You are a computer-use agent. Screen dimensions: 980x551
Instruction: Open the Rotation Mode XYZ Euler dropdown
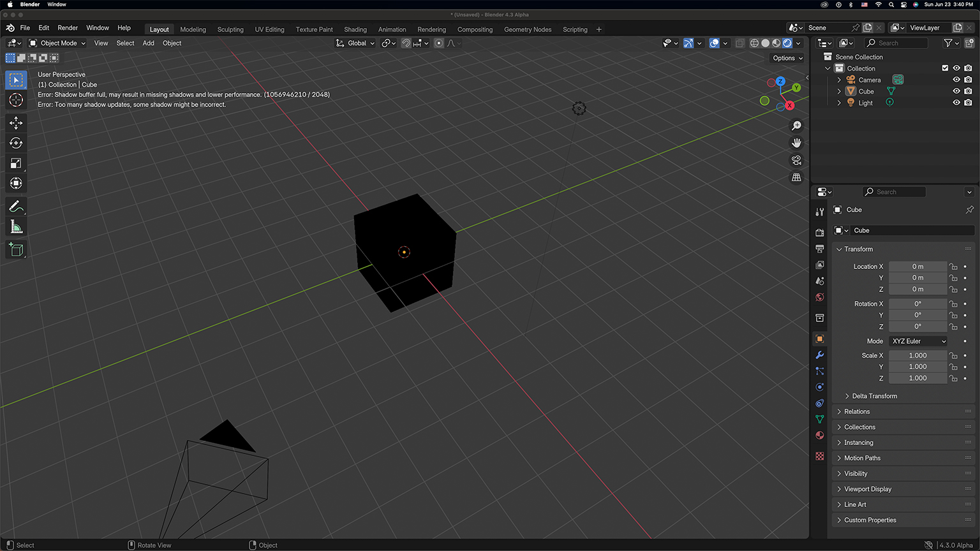click(917, 341)
